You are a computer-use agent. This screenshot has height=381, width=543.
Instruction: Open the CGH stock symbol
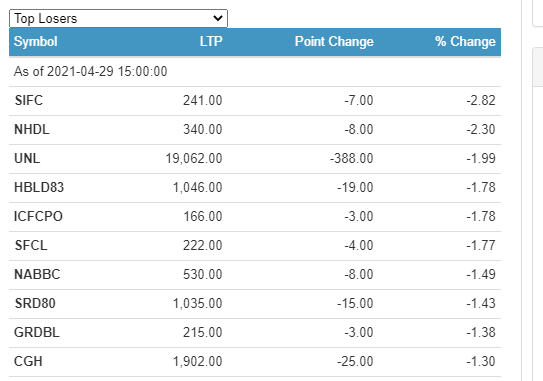(28, 362)
